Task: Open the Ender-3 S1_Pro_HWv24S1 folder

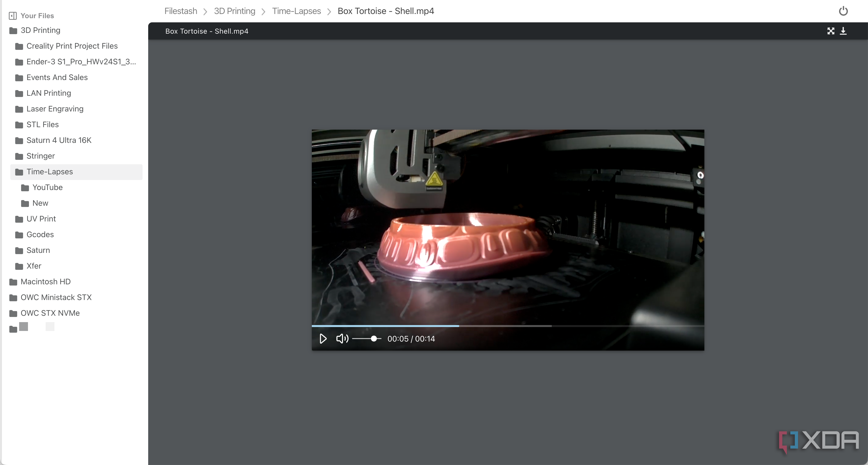Action: [x=81, y=62]
